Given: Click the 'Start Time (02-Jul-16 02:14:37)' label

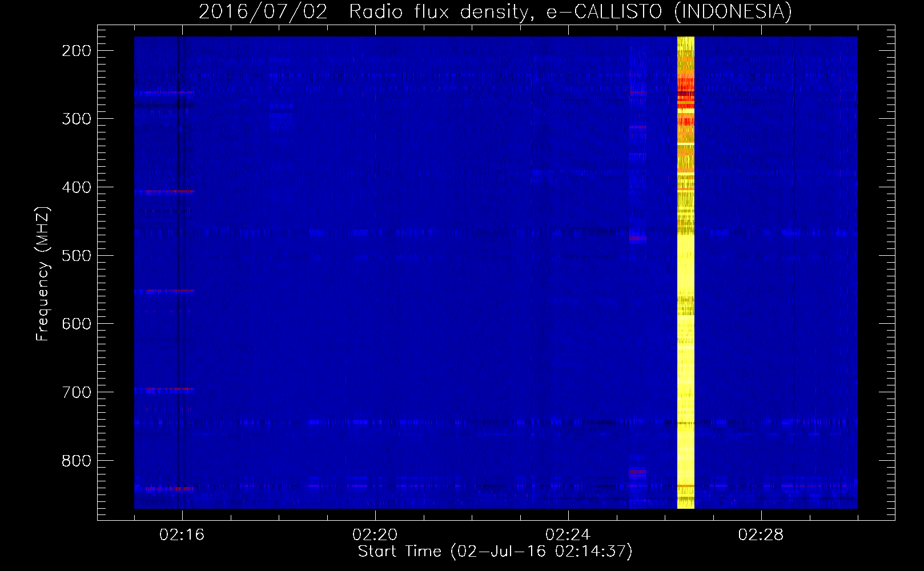Looking at the screenshot, I should [495, 552].
